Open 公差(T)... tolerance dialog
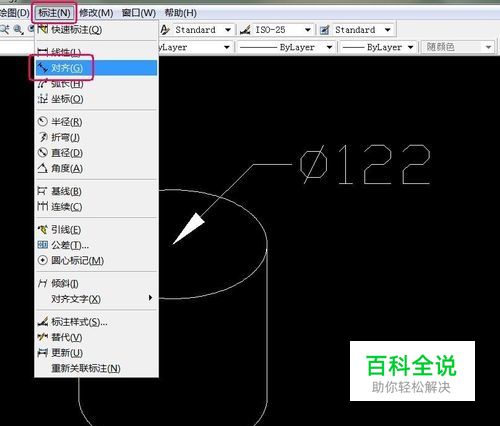500x426 pixels. (x=97, y=245)
